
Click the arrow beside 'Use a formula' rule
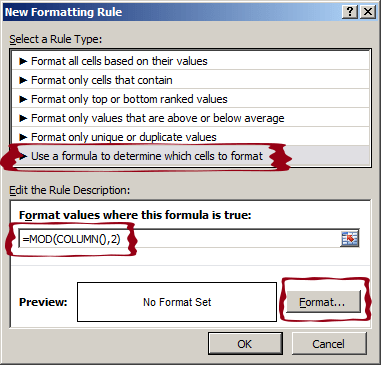tap(23, 156)
